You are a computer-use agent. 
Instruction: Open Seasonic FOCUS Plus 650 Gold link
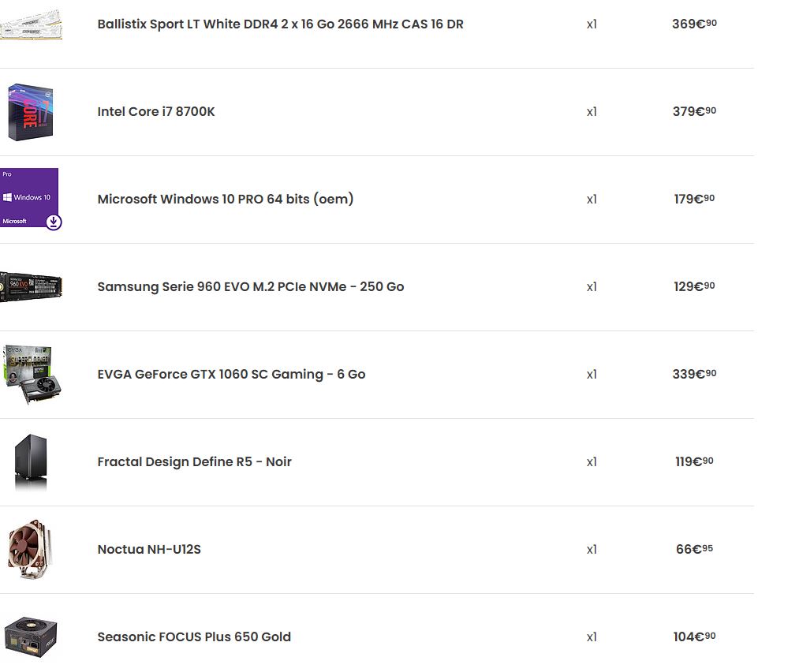[x=194, y=637]
